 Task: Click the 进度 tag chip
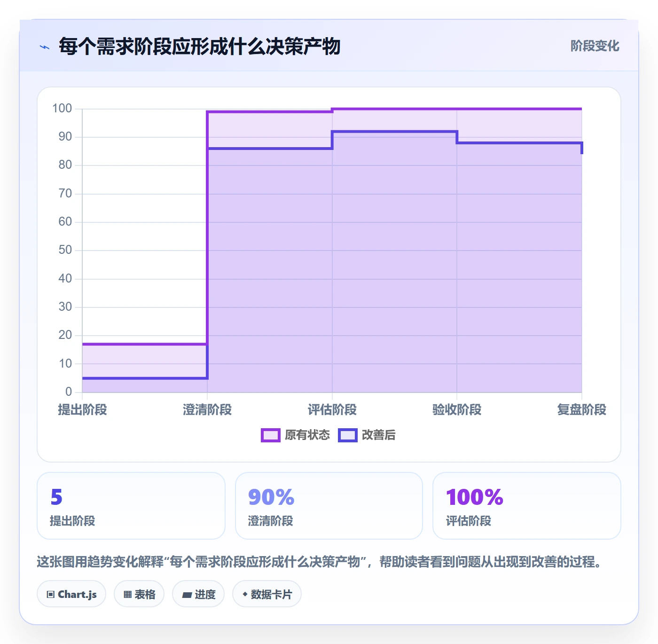pyautogui.click(x=198, y=594)
